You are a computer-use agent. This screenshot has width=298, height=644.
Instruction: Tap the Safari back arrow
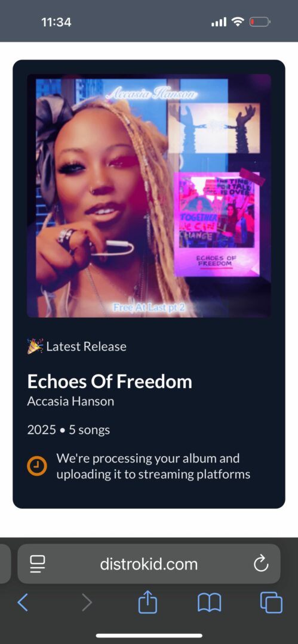pos(23,602)
